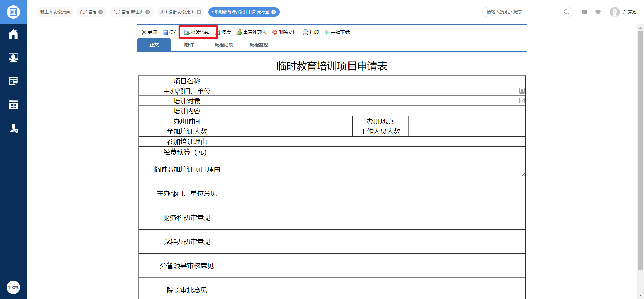This screenshot has height=299, width=644.
Task: Select the 附件 tab
Action: (x=189, y=45)
